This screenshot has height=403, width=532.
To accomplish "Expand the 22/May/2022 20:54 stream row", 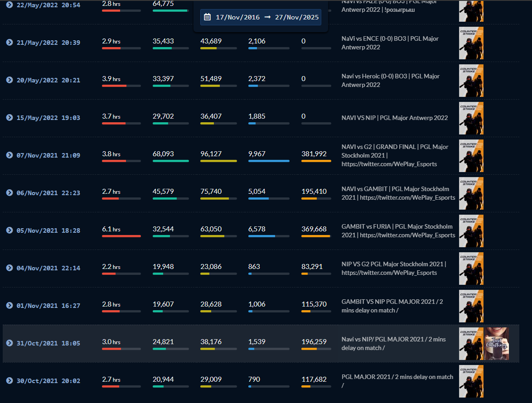I will 10,5.
